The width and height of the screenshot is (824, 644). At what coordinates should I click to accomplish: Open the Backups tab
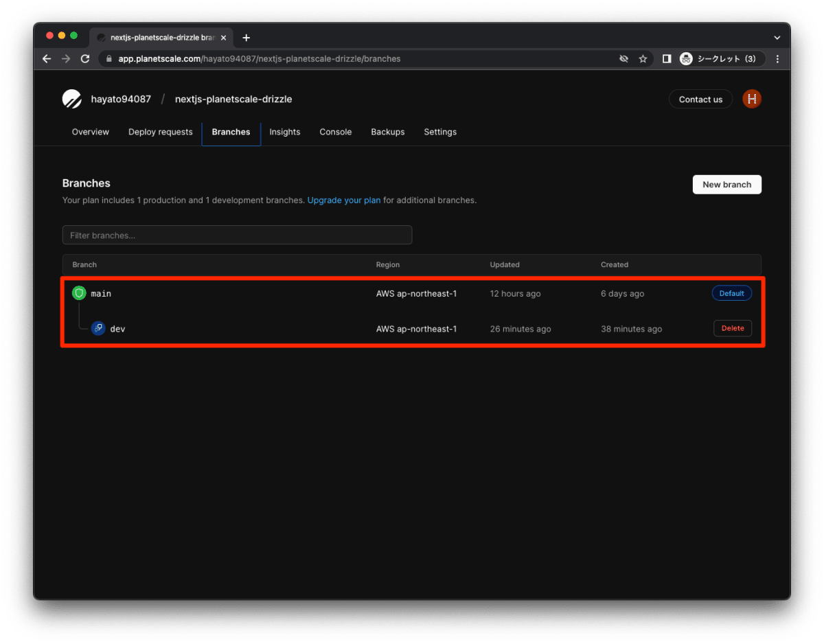[388, 132]
